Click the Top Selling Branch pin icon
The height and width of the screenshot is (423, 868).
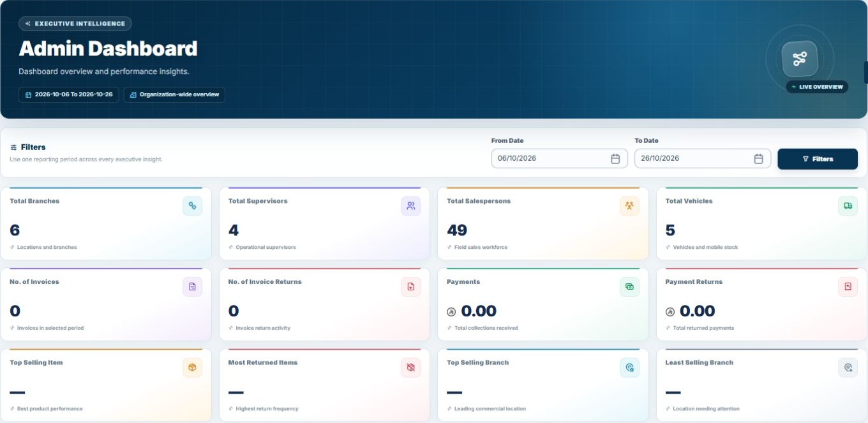[629, 367]
